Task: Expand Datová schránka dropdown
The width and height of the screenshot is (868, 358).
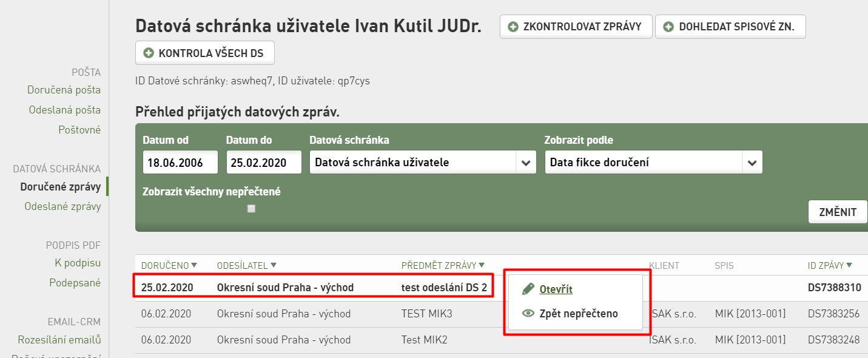Action: tap(525, 163)
